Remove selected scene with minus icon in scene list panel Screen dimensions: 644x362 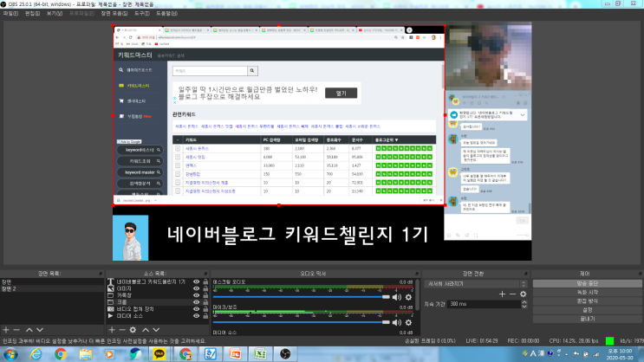16,330
